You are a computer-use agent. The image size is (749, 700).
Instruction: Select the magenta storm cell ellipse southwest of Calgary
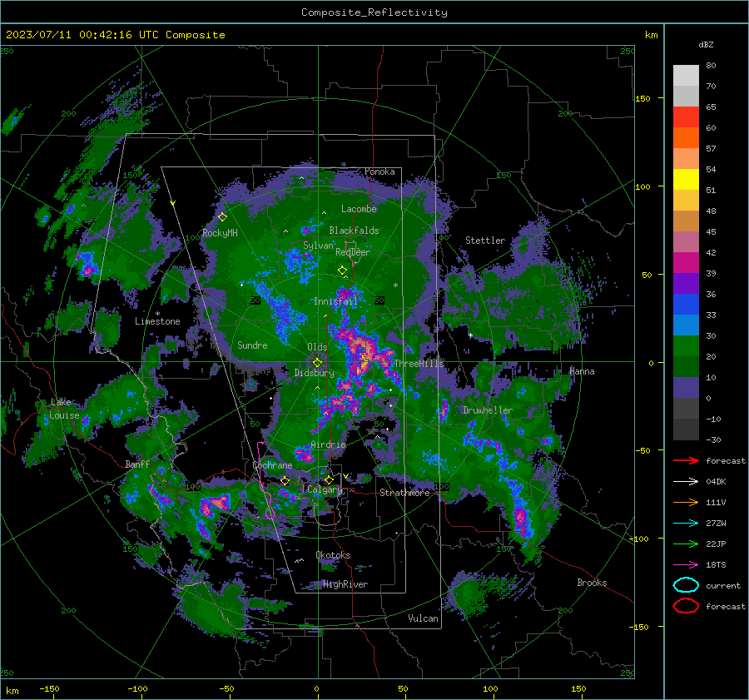click(270, 514)
